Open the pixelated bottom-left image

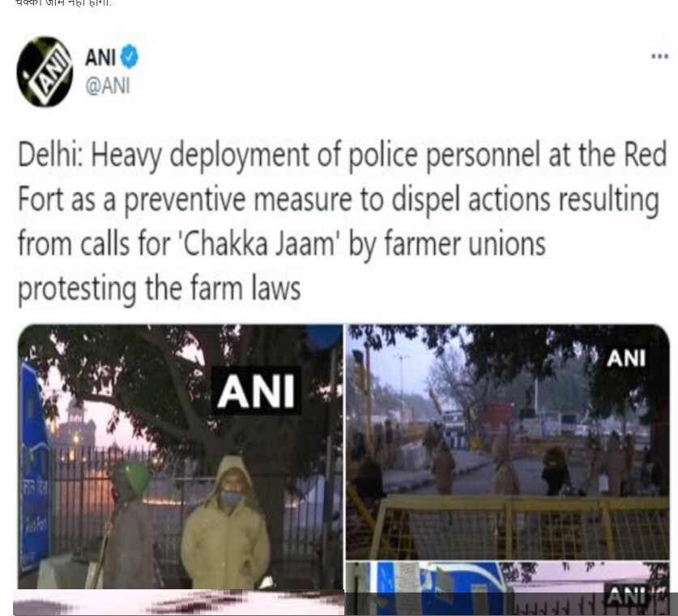tap(178, 602)
